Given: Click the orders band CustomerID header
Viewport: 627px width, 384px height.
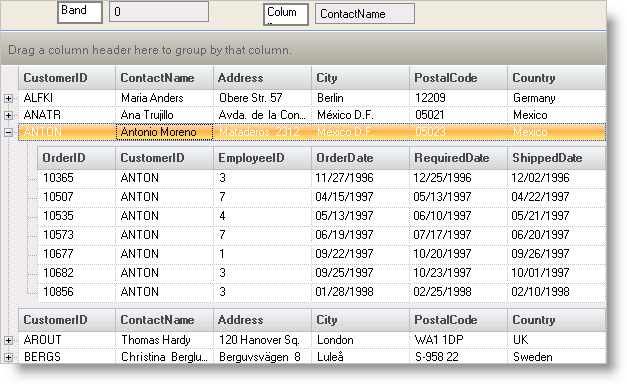Looking at the screenshot, I should click(x=164, y=158).
